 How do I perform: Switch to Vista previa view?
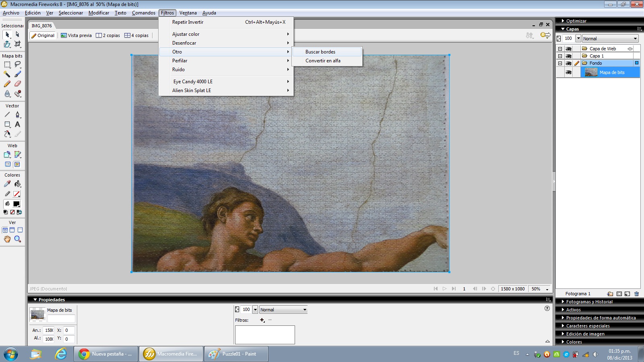point(76,35)
